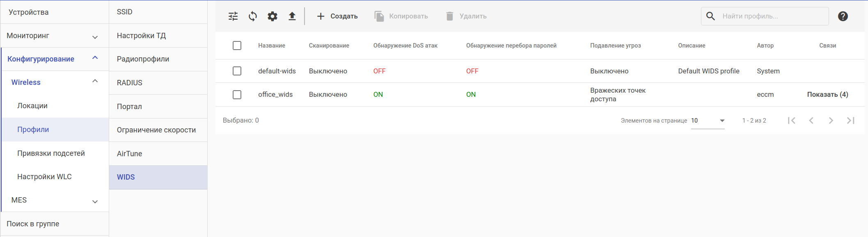
Task: Click the refresh profiles icon
Action: pyautogui.click(x=253, y=16)
